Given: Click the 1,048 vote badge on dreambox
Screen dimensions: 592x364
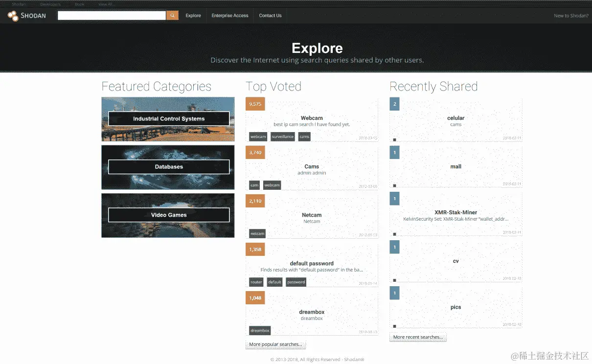Looking at the screenshot, I should tap(255, 297).
